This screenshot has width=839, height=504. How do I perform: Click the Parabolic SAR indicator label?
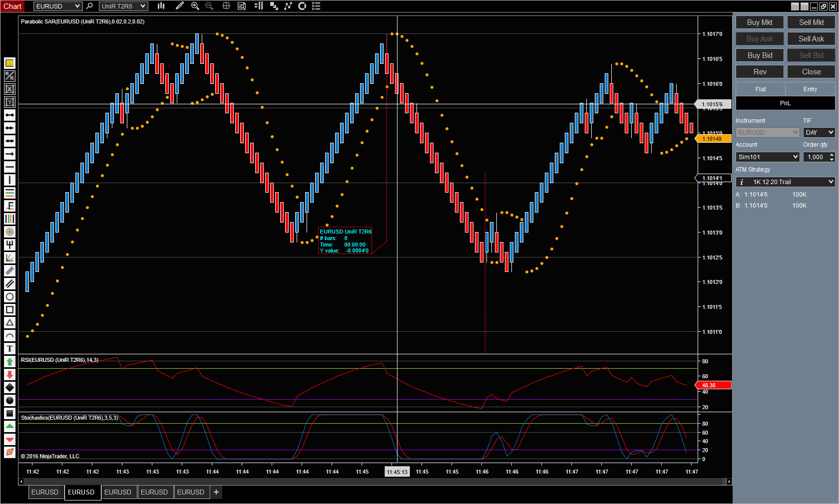click(x=82, y=21)
